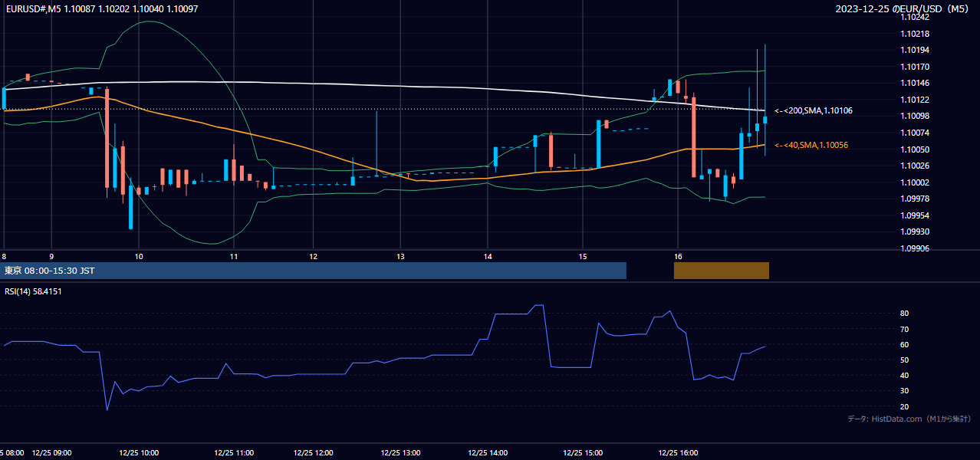The width and height of the screenshot is (980, 460).
Task: Click RSI scale value 70
Action: pos(905,329)
